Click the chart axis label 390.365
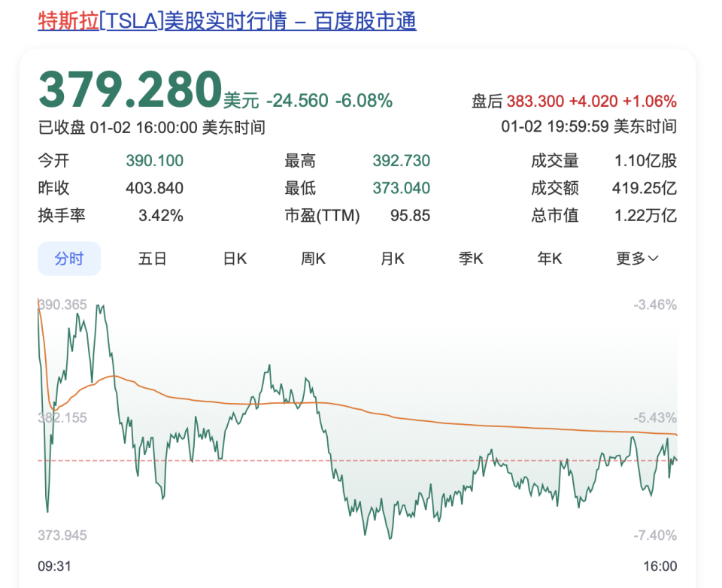The image size is (722, 588). point(62,305)
